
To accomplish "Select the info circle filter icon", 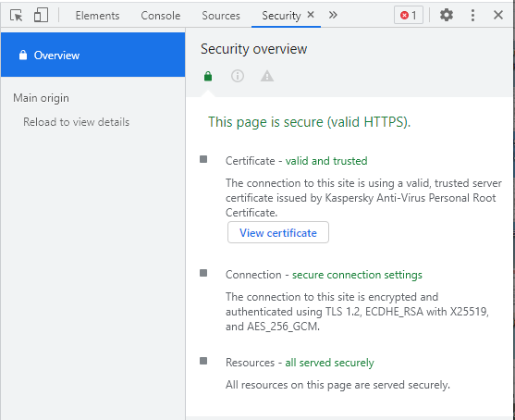I will point(238,76).
